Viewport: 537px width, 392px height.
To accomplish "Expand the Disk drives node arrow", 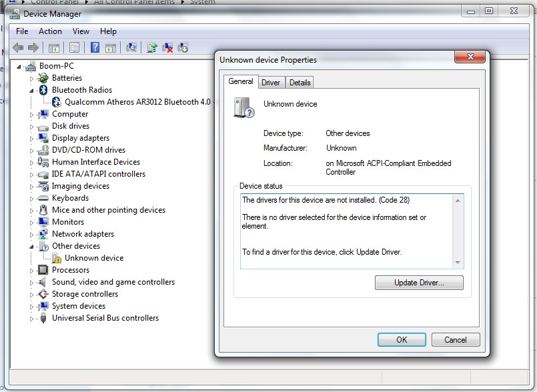I will tap(31, 127).
